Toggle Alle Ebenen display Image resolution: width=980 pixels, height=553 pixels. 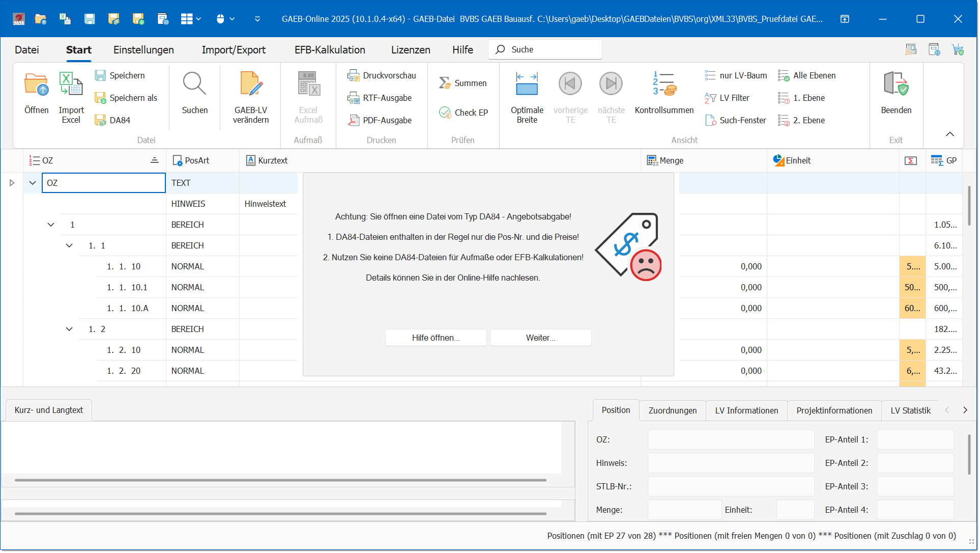click(807, 76)
